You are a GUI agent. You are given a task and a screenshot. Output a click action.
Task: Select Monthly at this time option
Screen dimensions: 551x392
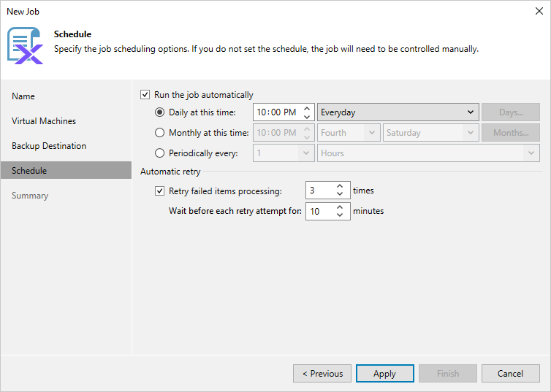160,133
